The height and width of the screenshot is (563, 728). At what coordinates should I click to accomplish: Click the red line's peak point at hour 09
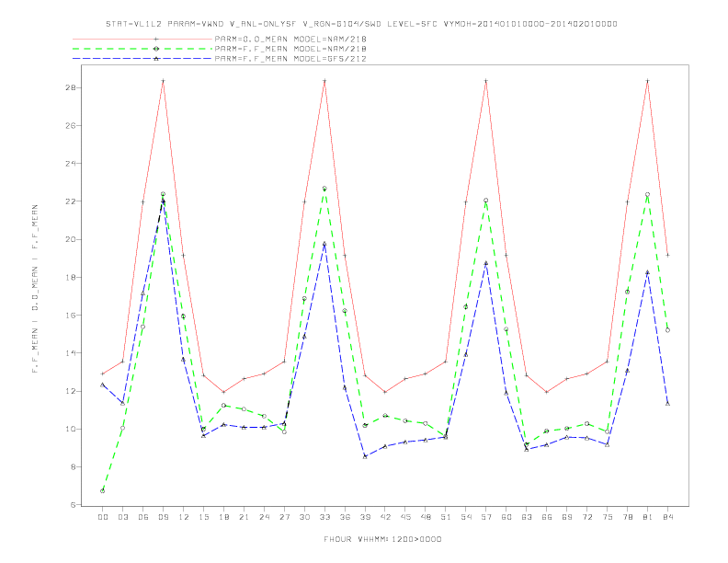click(163, 81)
